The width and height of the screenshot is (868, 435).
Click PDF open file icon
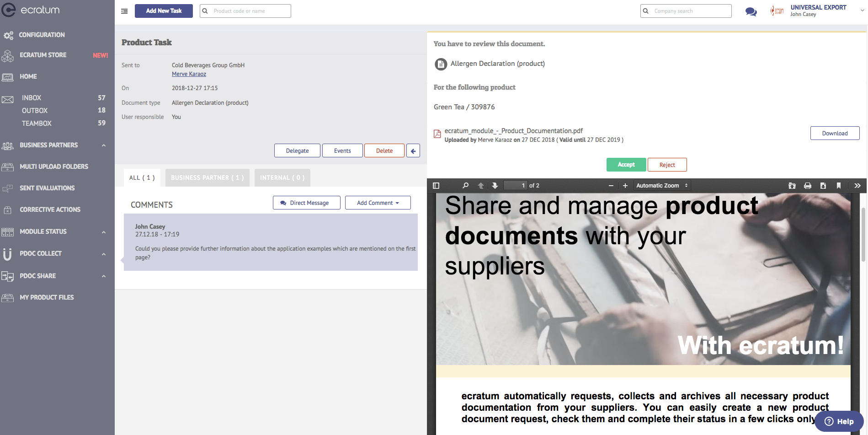tap(792, 186)
